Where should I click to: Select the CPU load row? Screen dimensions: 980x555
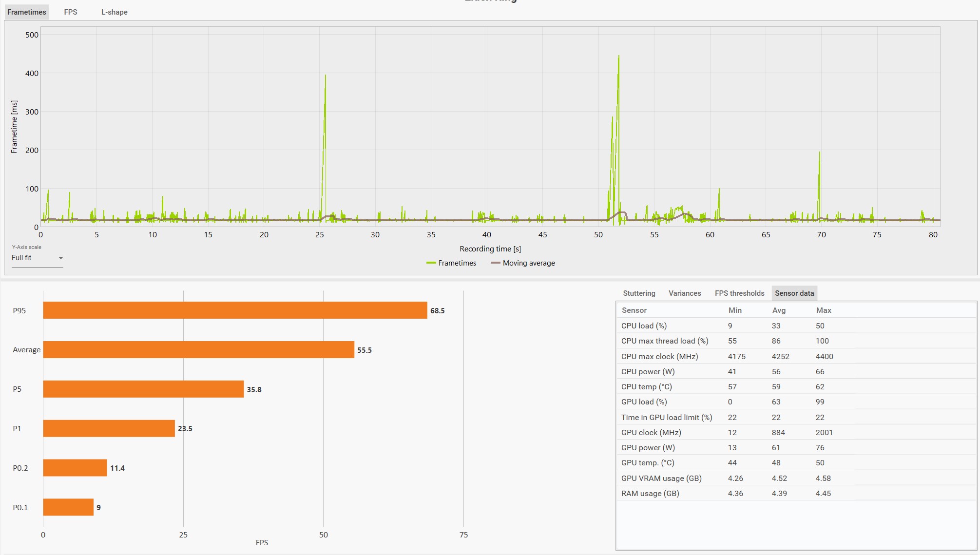(644, 326)
